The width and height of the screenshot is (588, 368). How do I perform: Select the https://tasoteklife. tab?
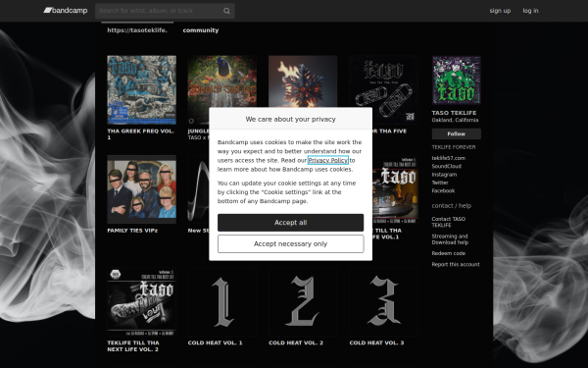(137, 30)
